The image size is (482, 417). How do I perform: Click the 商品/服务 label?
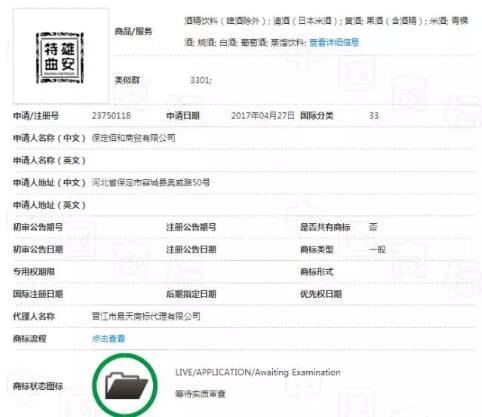point(133,31)
